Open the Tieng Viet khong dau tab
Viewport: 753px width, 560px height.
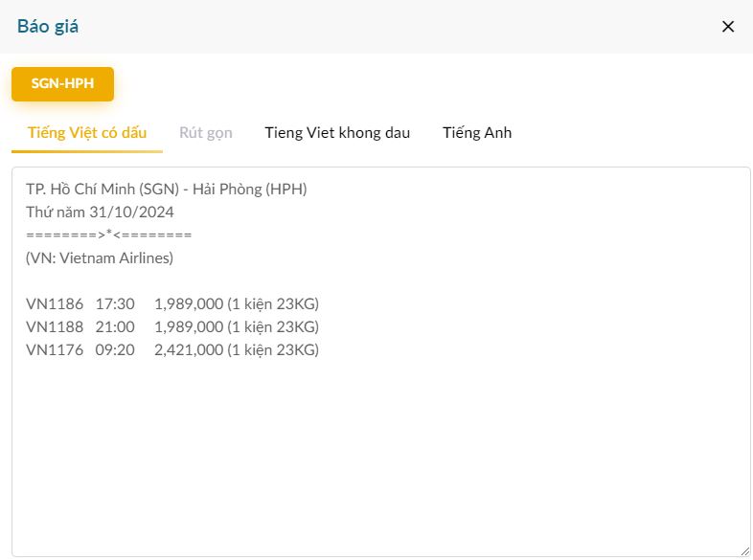[x=337, y=132]
